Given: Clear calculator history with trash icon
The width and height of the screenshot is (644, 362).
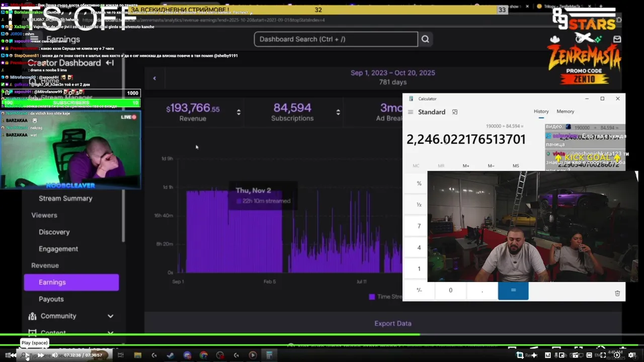Looking at the screenshot, I should (617, 293).
